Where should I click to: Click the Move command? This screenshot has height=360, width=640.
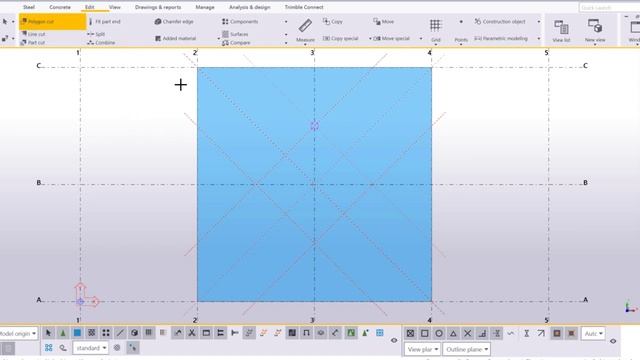[384, 22]
